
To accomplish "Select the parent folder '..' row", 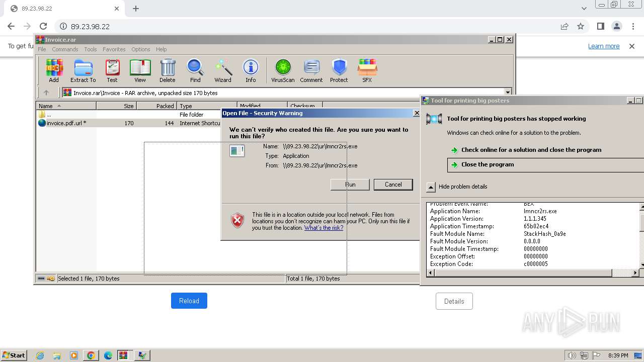I will click(x=129, y=114).
